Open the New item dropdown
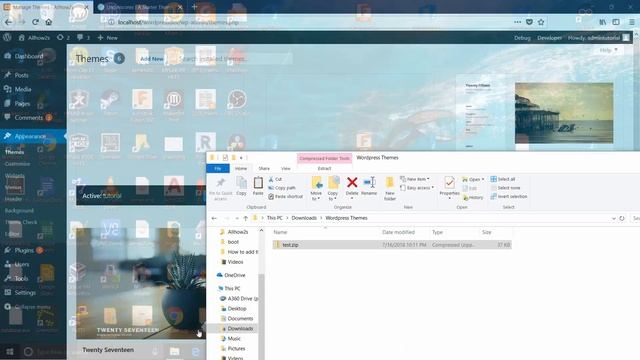The width and height of the screenshot is (640, 360). tap(415, 179)
